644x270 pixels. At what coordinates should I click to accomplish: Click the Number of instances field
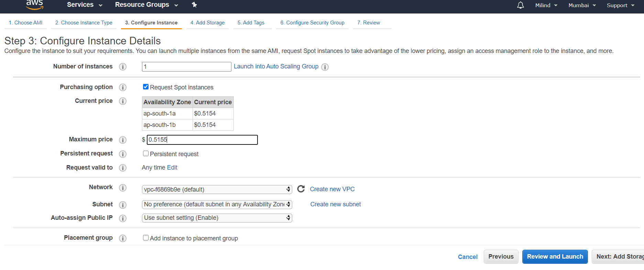coord(187,67)
